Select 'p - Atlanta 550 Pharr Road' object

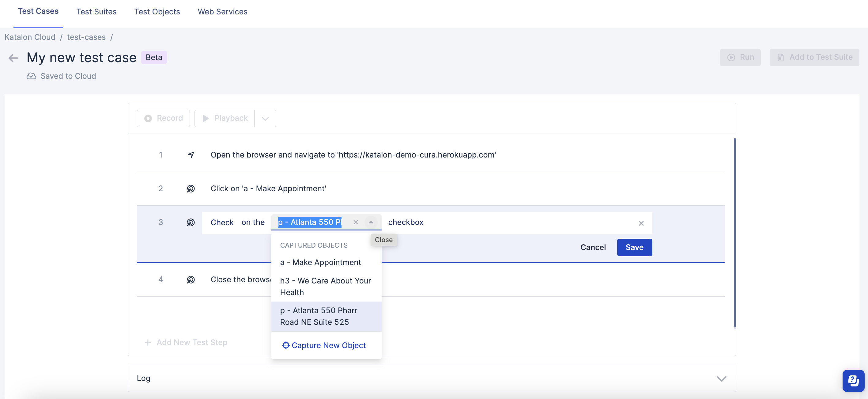coord(326,316)
